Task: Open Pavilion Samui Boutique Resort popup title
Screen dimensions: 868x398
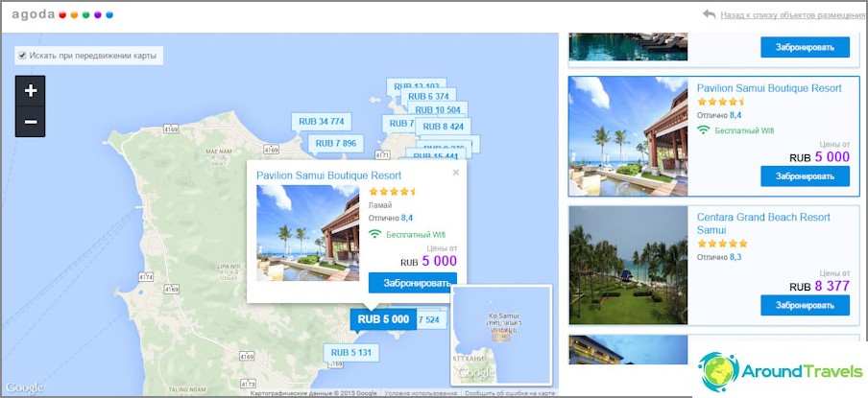Action: tap(328, 176)
